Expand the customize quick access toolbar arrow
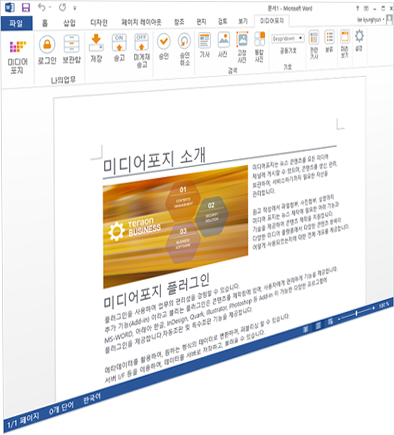 (x=75, y=8)
